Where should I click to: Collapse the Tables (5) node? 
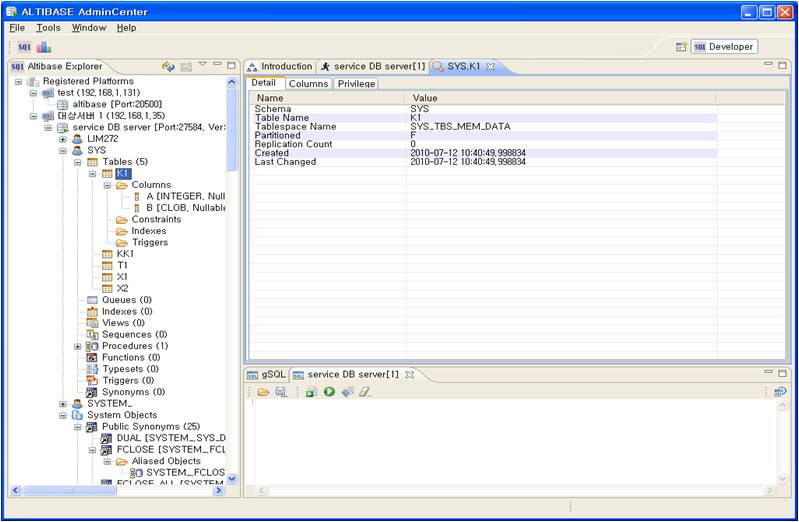77,163
